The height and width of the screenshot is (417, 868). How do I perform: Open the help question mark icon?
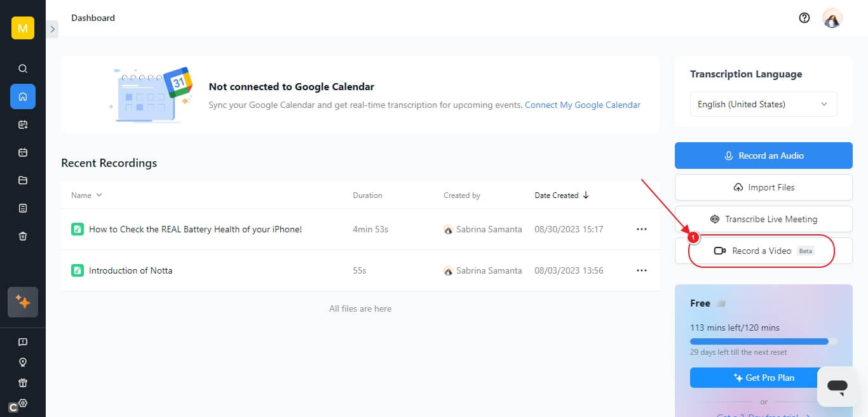pos(804,18)
